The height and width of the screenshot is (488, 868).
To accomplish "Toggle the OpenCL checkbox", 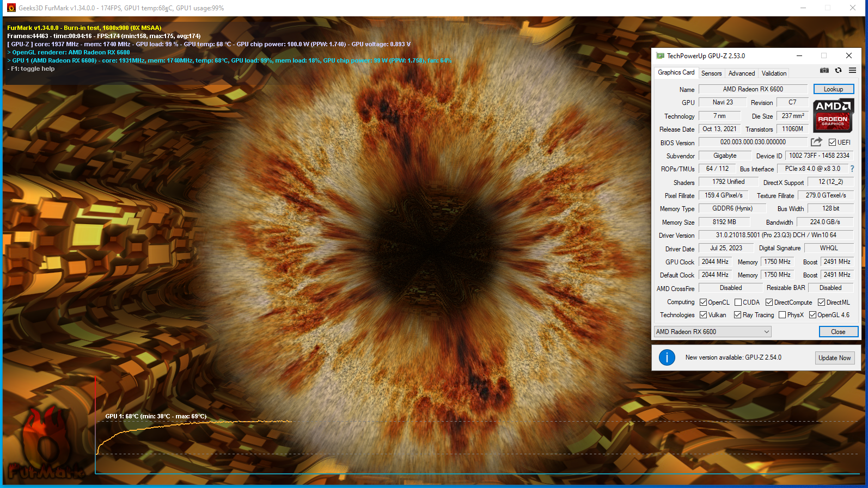I will click(x=703, y=302).
